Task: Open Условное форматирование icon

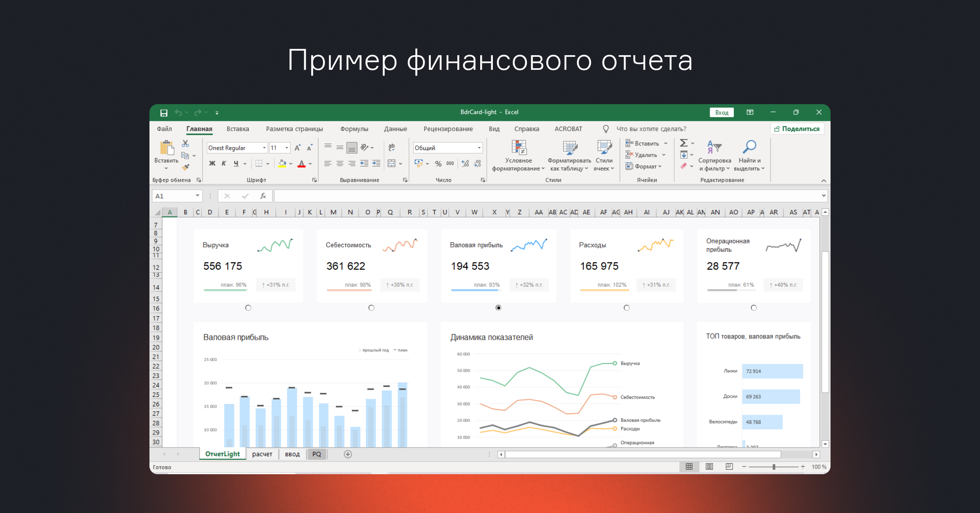Action: point(519,147)
